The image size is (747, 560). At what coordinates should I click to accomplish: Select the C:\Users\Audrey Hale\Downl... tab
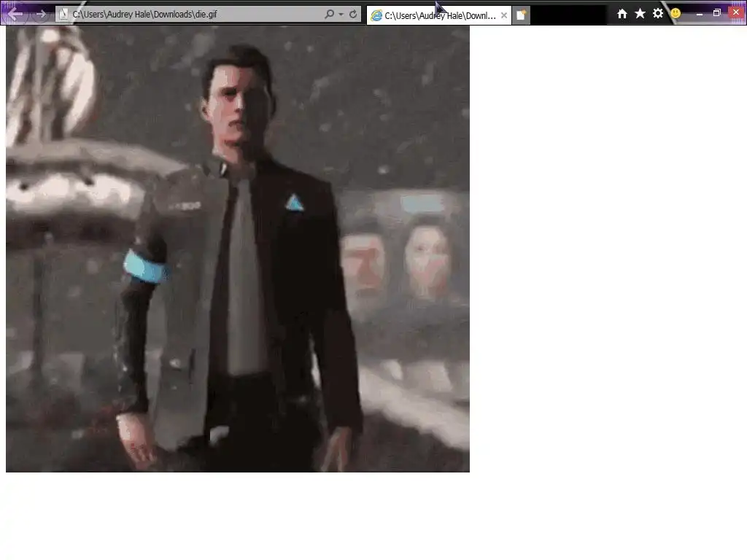(x=438, y=15)
